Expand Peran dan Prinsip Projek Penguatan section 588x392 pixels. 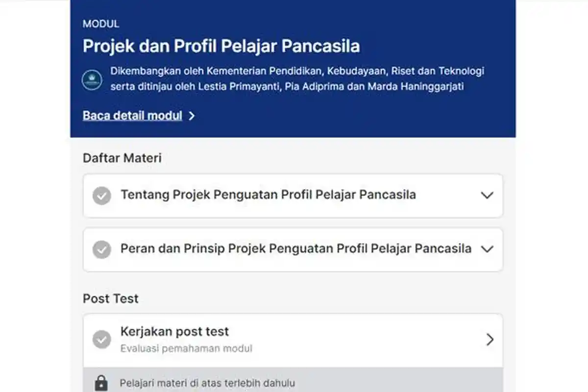[487, 249]
